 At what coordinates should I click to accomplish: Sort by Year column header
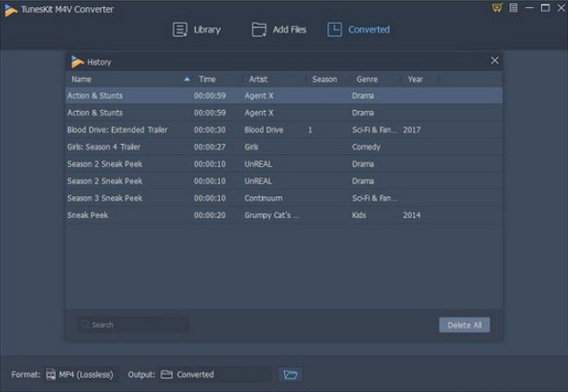[x=415, y=79]
